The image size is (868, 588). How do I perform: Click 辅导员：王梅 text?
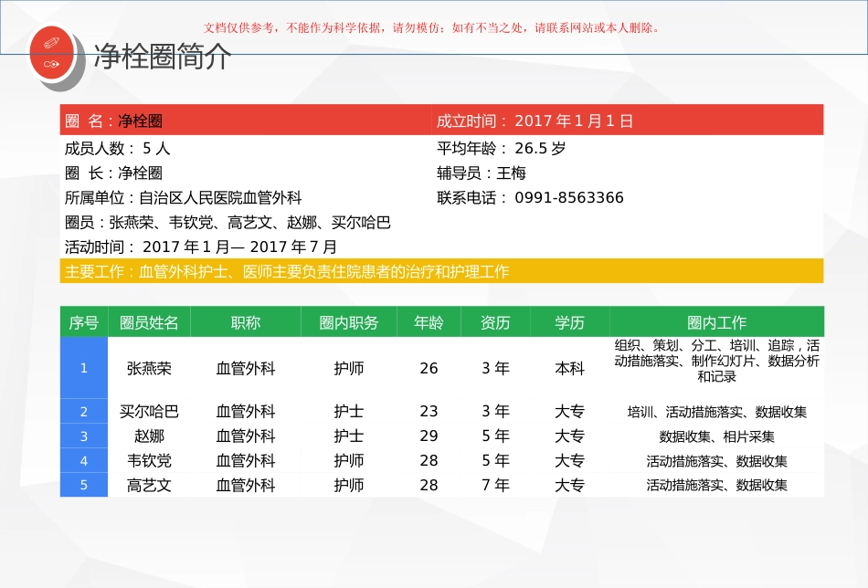pyautogui.click(x=481, y=173)
